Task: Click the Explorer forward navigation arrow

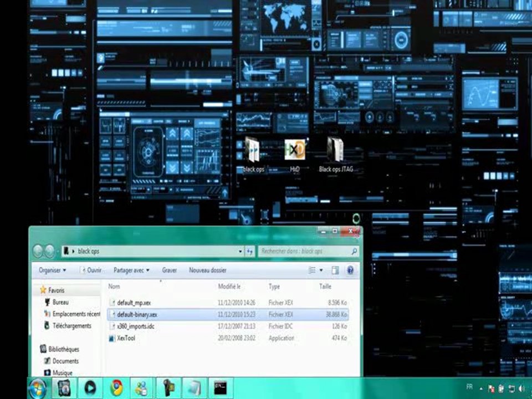Action: (x=49, y=252)
